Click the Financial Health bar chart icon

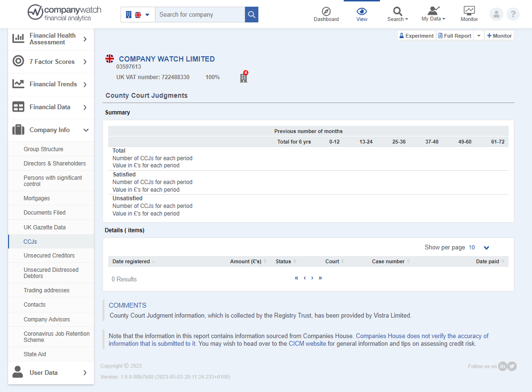pos(18,38)
